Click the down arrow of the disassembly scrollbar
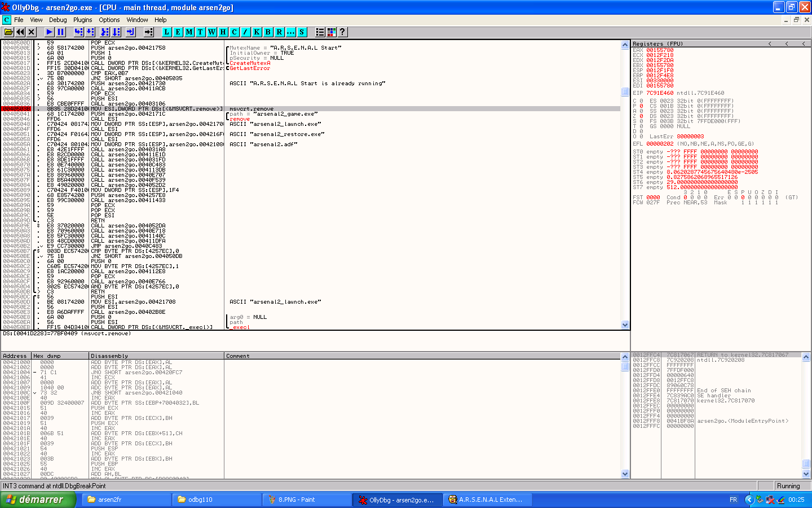This screenshot has width=812, height=508. click(625, 325)
